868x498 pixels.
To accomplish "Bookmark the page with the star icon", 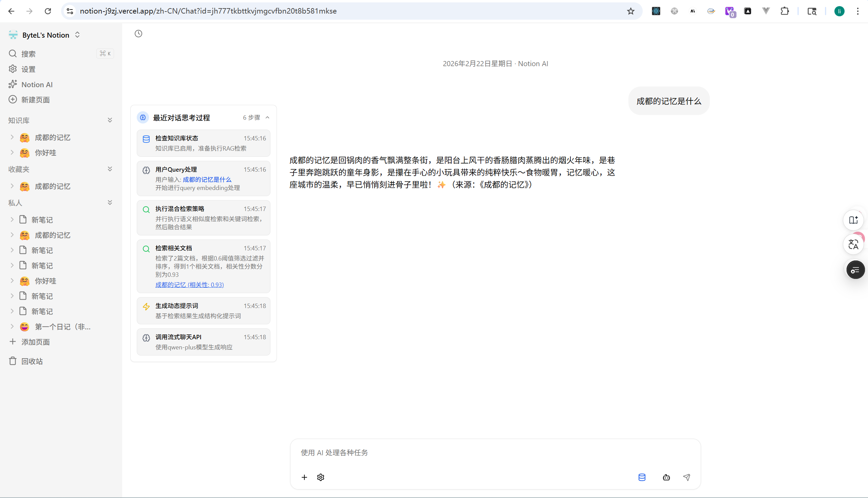I will (631, 11).
